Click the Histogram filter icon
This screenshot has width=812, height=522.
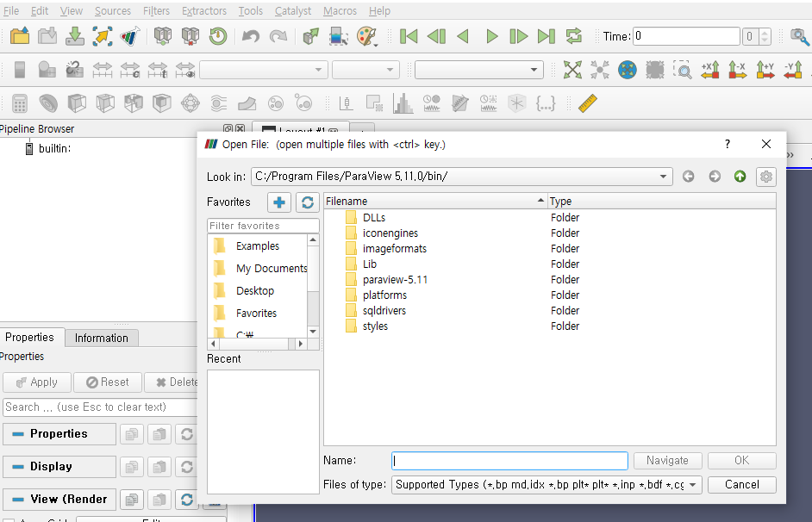tap(403, 103)
